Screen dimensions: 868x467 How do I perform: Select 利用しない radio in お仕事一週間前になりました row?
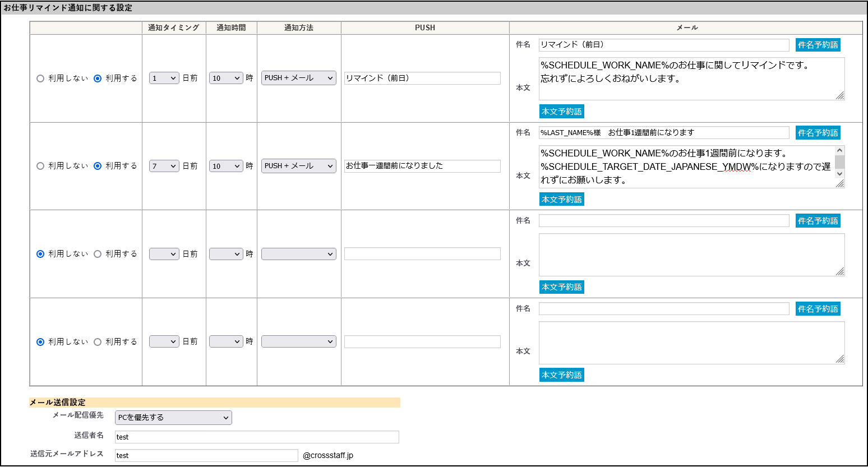[40, 166]
